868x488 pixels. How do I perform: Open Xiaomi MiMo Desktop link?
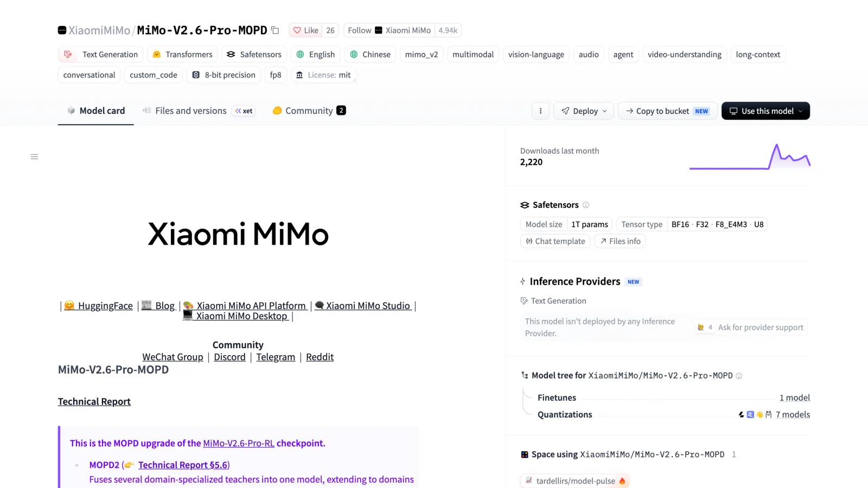pyautogui.click(x=235, y=316)
